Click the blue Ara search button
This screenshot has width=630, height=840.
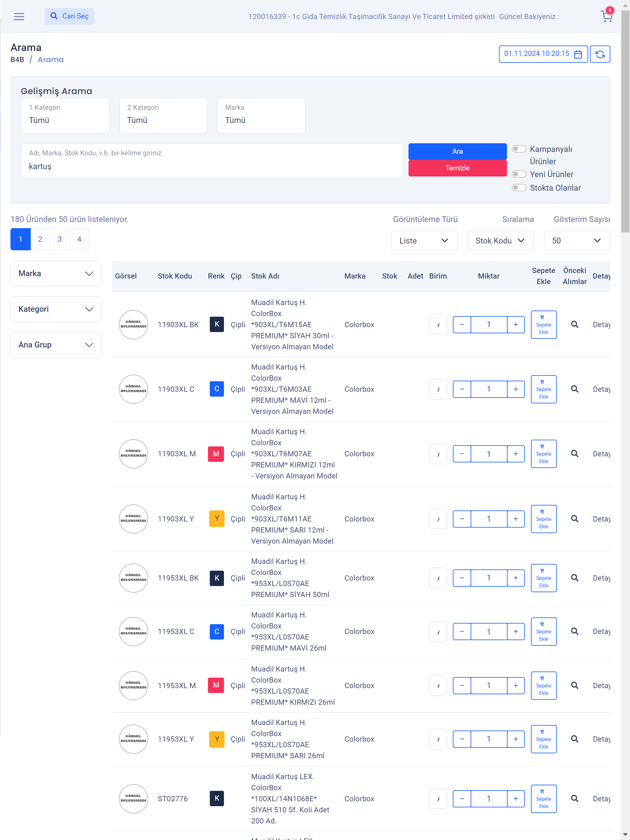tap(457, 152)
